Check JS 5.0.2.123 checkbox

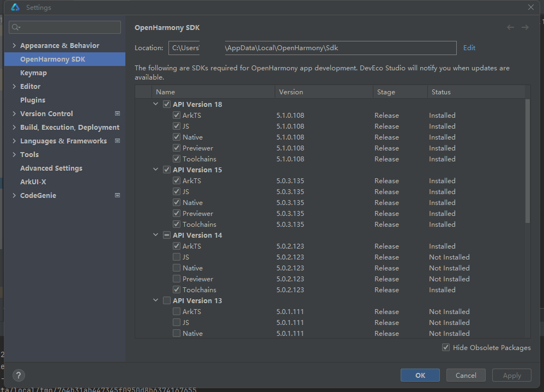tap(177, 257)
